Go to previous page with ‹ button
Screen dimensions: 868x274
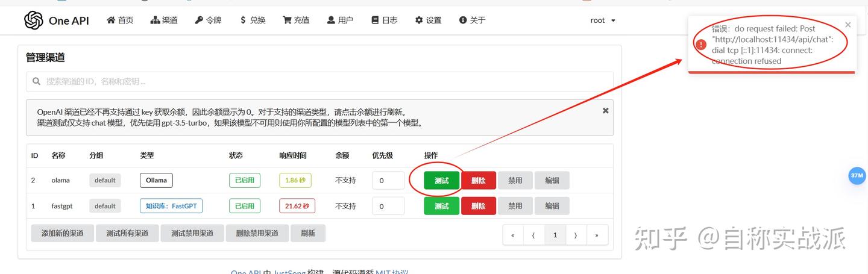[534, 235]
